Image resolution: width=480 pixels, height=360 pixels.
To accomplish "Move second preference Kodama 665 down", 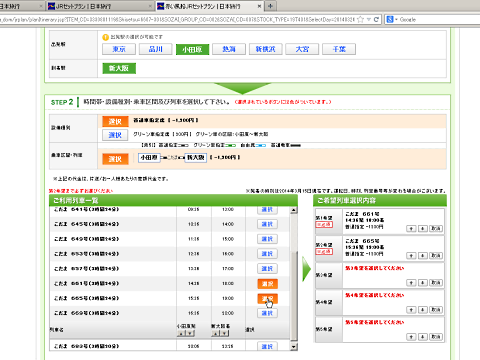I will 423,256.
